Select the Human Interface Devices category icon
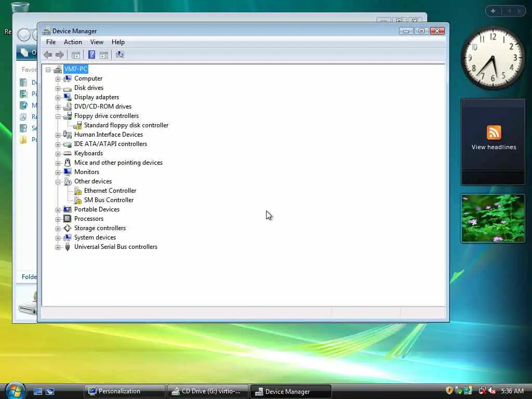 tap(68, 135)
